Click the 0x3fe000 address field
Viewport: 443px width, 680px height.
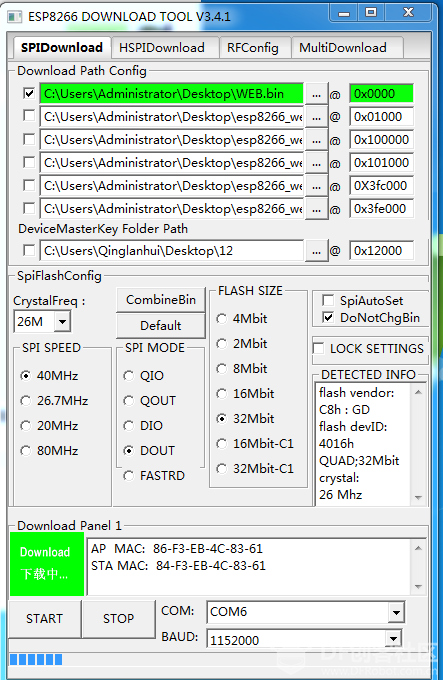point(381,209)
